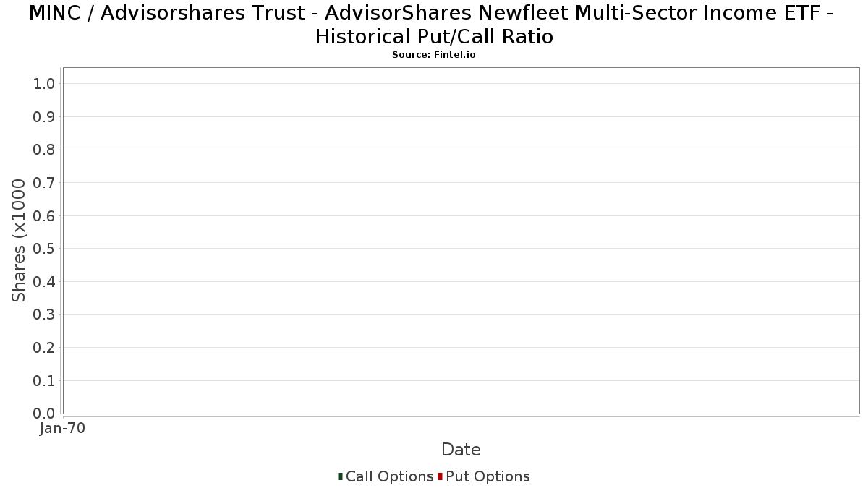This screenshot has width=868, height=488.
Task: Click the 0.8 y-axis tick label
Action: coord(44,150)
